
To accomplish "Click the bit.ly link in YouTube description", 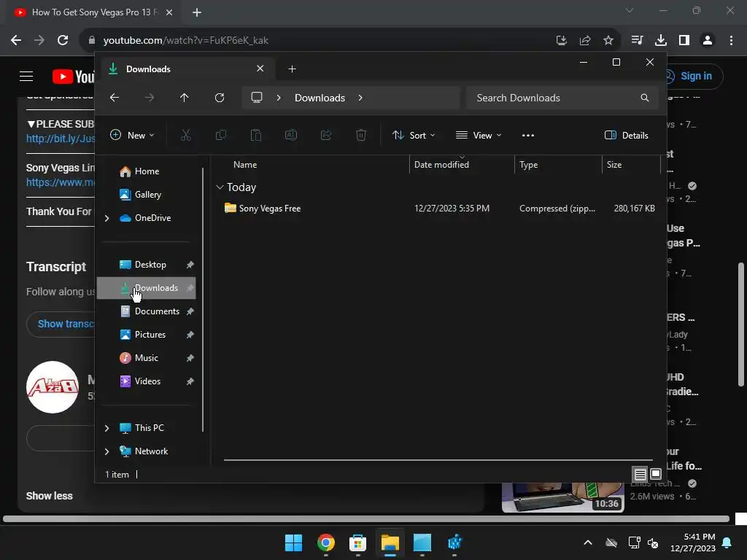I will 61,139.
